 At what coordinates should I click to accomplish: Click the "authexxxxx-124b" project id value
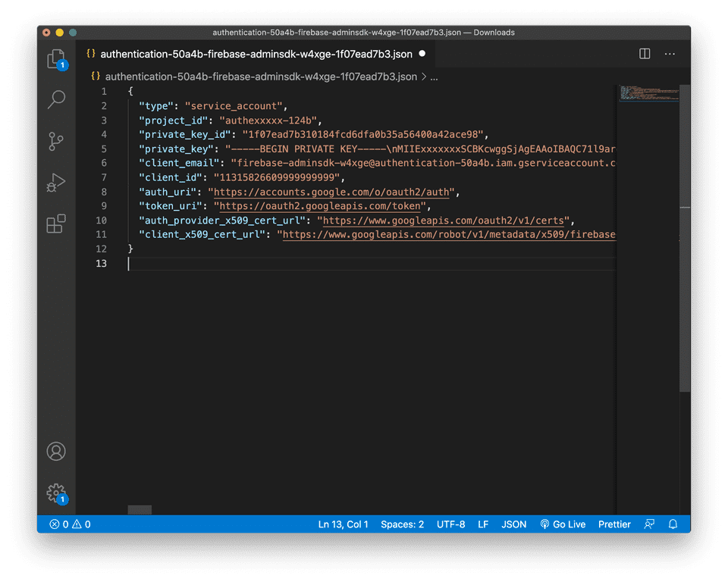click(268, 120)
